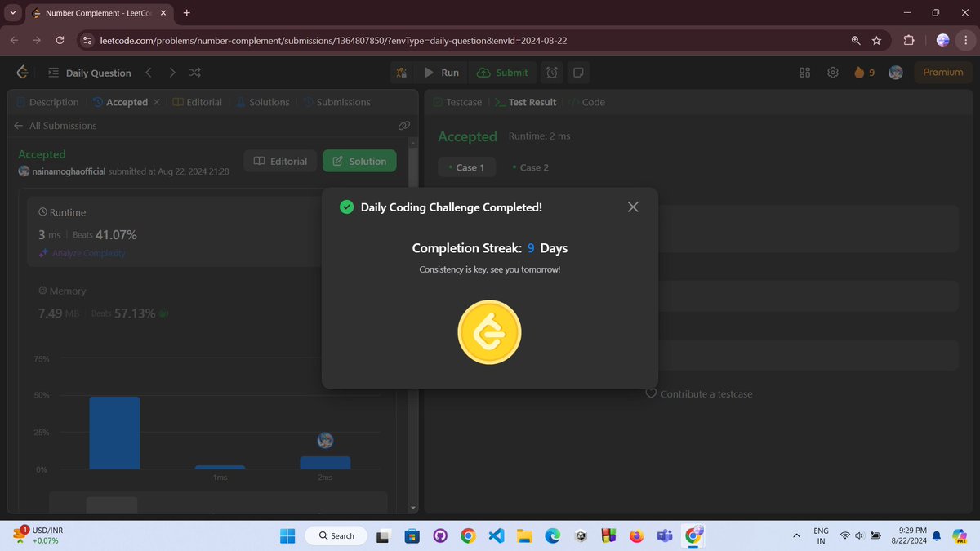Open the Premium button
The width and height of the screenshot is (980, 551).
coord(943,73)
